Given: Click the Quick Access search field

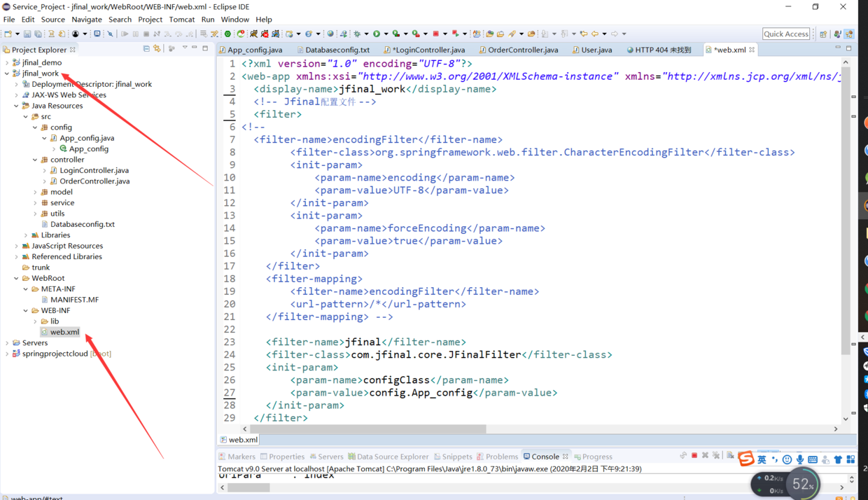Looking at the screenshot, I should pos(786,34).
